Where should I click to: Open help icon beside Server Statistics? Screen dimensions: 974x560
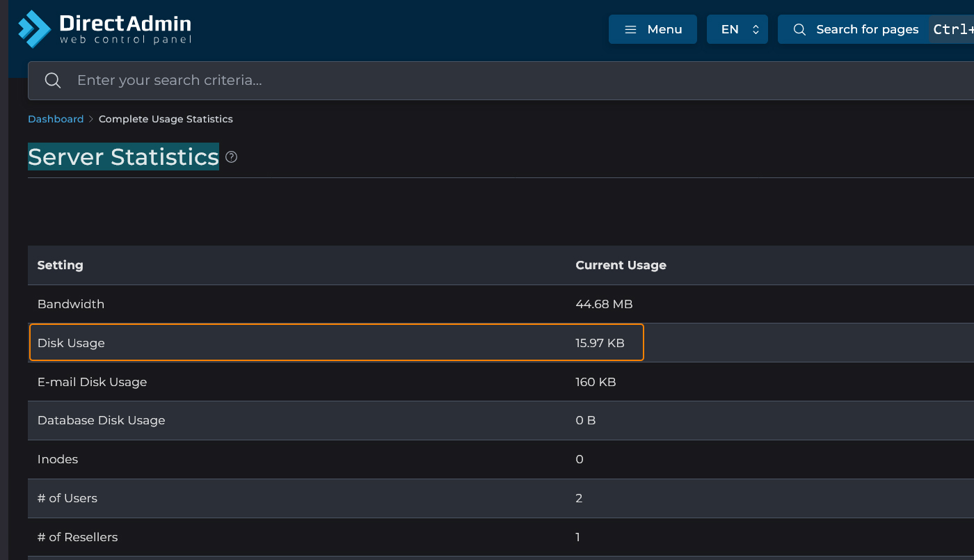point(232,157)
